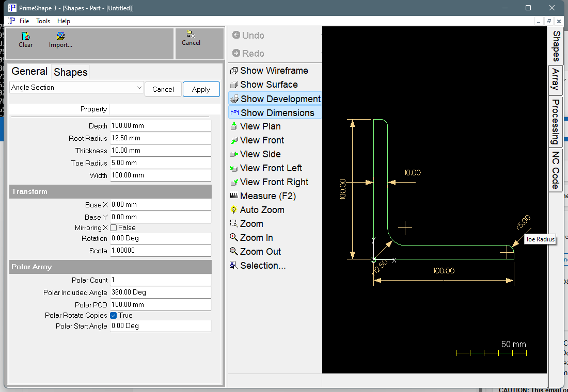Edit the Root Radius field
568x392 pixels.
161,138
